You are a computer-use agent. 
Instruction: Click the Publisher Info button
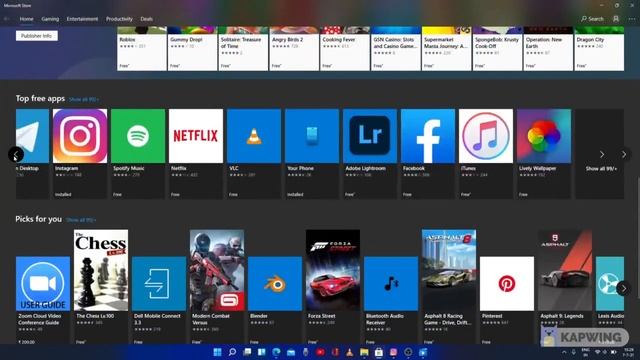(37, 36)
